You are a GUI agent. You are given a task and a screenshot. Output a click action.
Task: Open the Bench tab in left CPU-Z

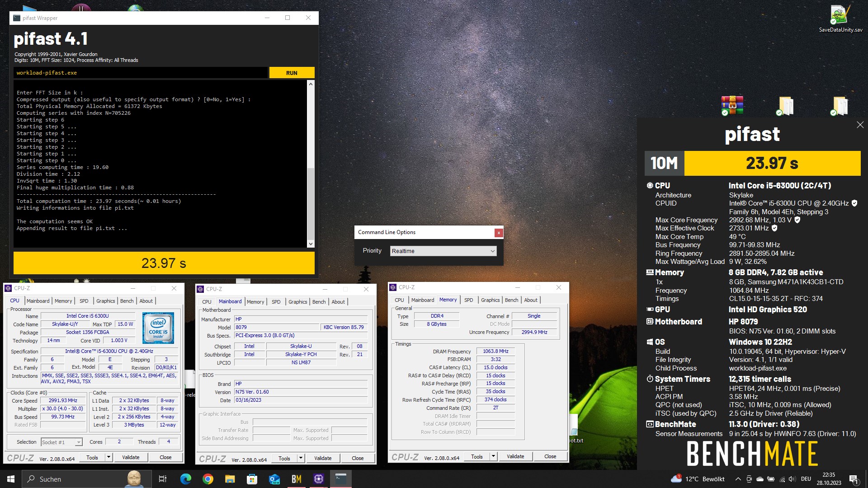[127, 301]
